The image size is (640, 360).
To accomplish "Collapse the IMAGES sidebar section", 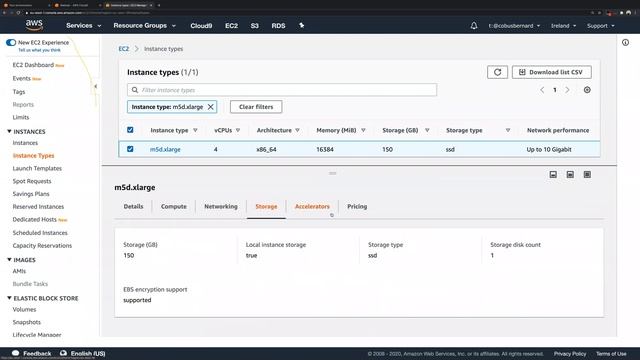I will pos(9,260).
